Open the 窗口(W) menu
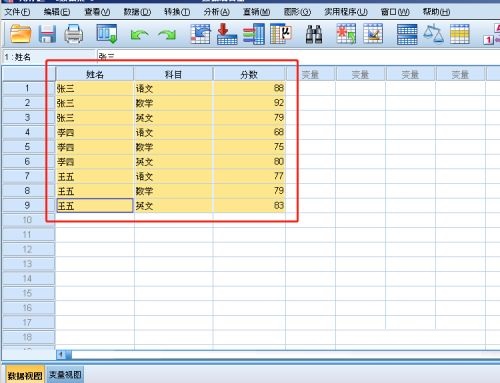Screen dimensions: 500x383 coord(395,12)
